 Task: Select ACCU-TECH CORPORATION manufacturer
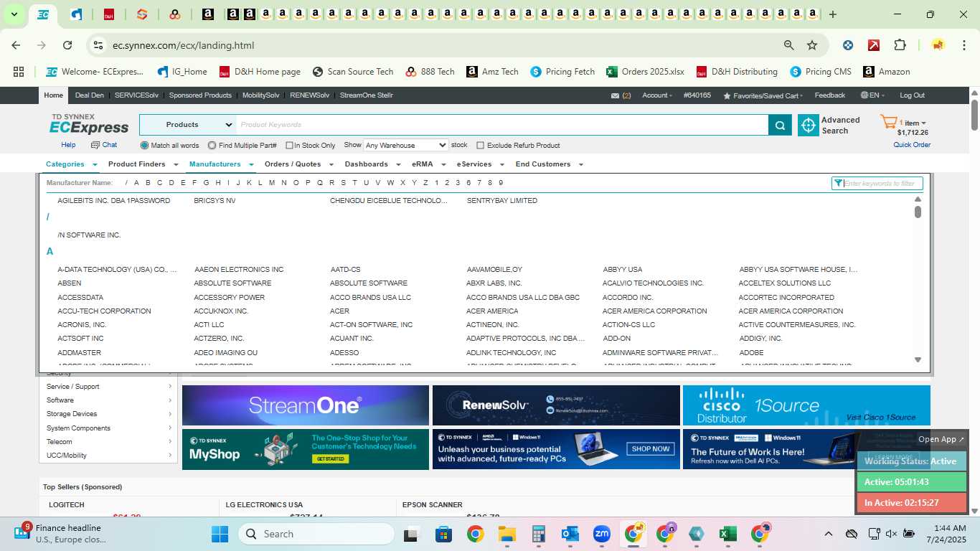104,311
